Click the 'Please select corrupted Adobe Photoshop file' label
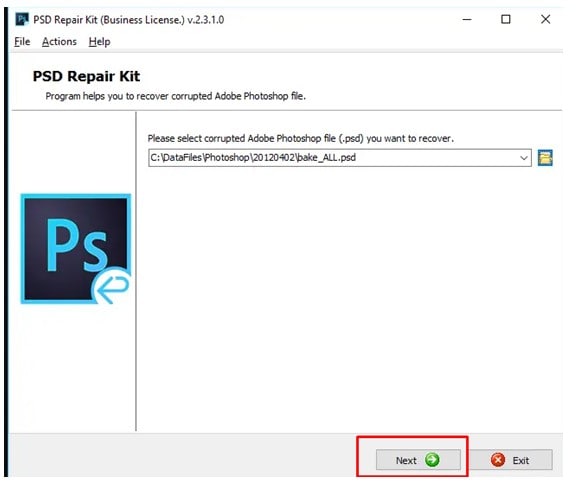Image resolution: width=578 pixels, height=485 pixels. (x=301, y=139)
